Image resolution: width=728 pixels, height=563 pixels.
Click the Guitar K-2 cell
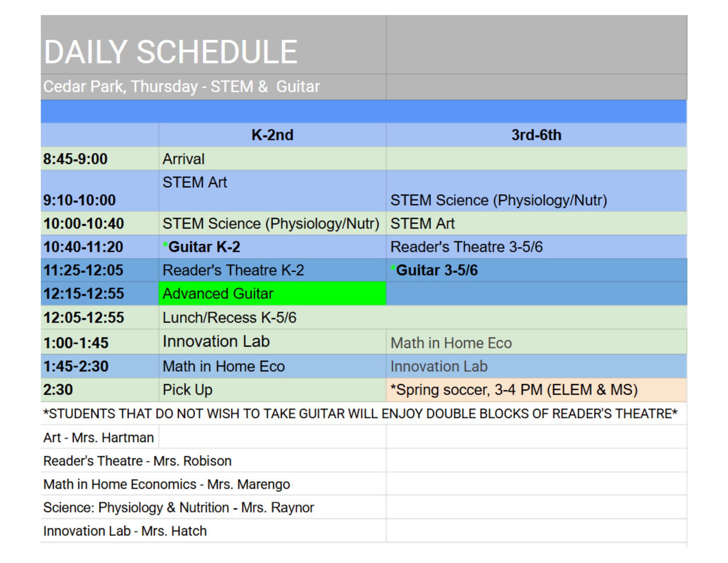coord(204,247)
